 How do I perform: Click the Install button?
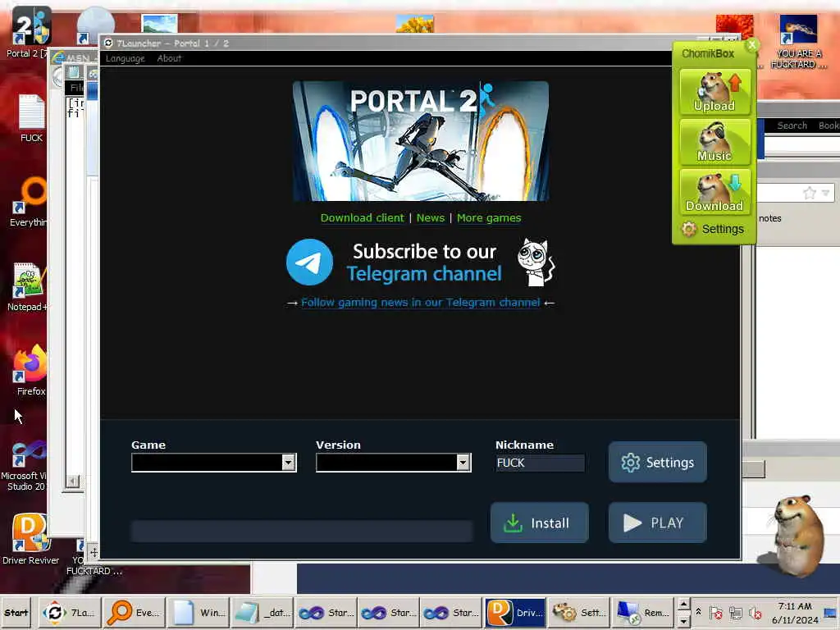539,523
